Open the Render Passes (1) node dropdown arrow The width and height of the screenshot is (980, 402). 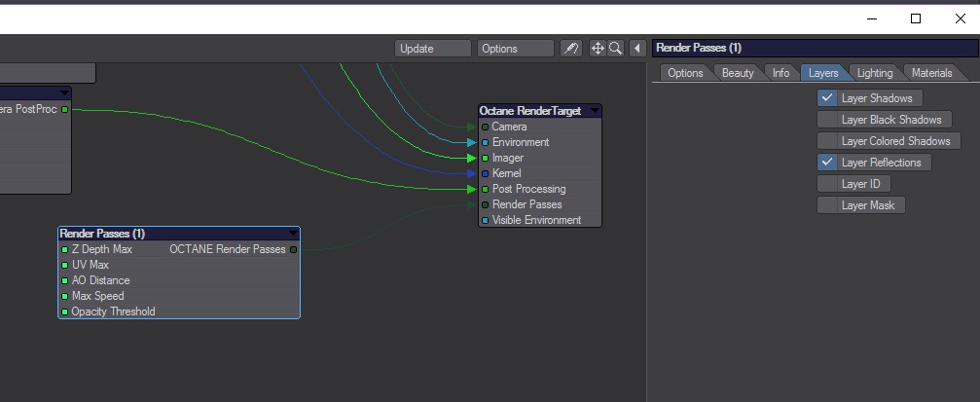293,234
